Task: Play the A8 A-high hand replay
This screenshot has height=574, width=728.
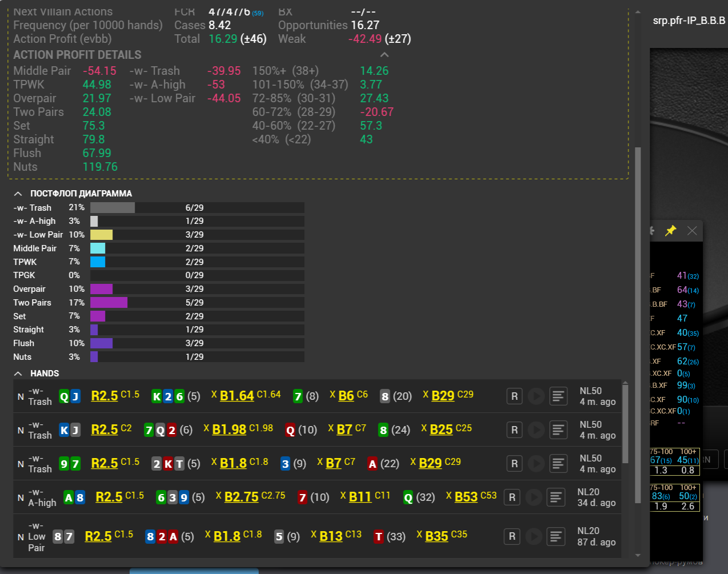Action: tap(533, 497)
